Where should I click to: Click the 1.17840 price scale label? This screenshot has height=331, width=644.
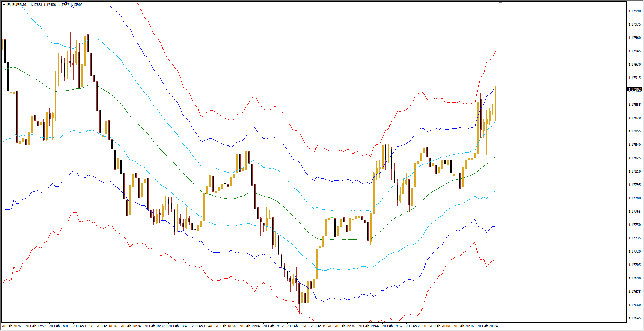pyautogui.click(x=634, y=145)
